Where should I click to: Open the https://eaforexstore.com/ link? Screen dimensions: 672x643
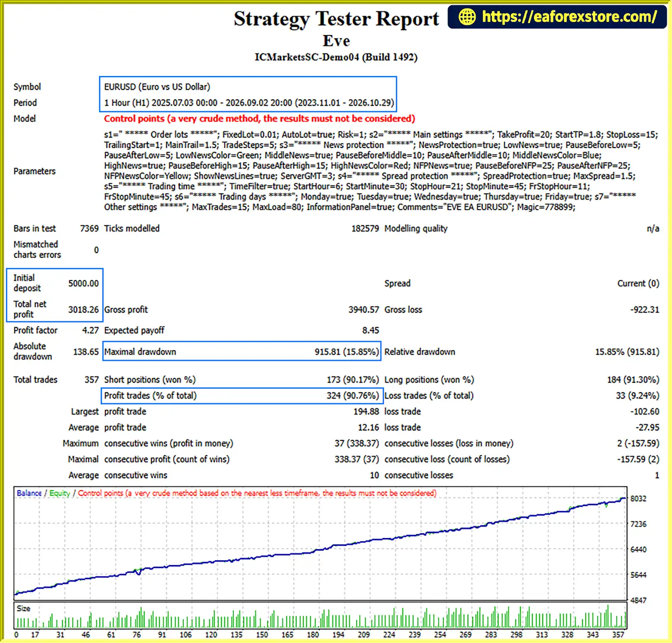click(569, 17)
